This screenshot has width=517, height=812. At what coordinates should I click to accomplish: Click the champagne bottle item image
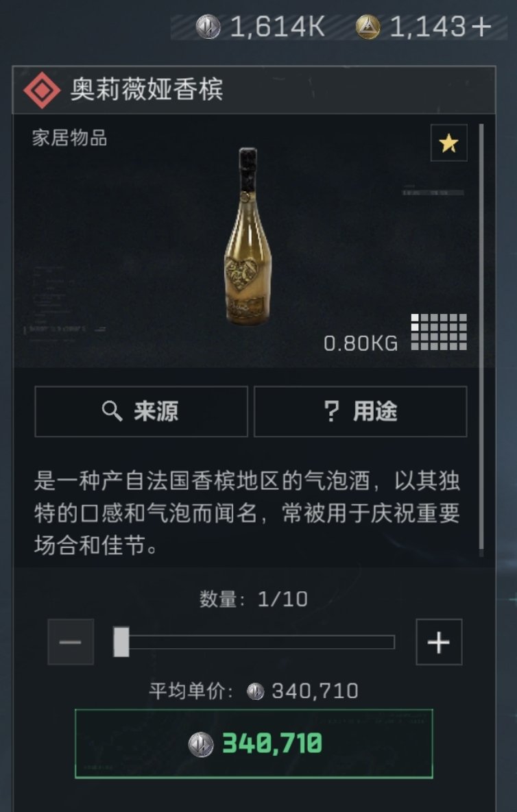click(248, 236)
